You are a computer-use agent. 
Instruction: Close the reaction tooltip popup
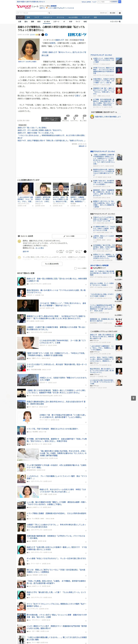pyautogui.click(x=60, y=118)
